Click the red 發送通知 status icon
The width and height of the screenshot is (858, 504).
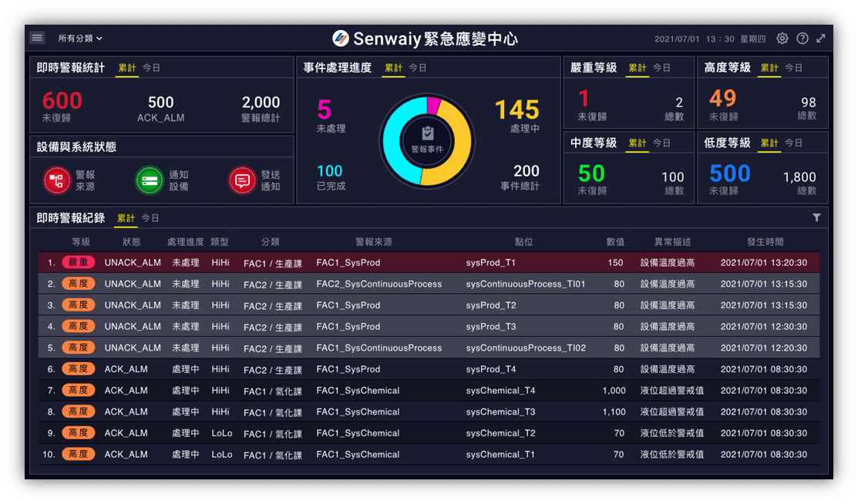[242, 180]
